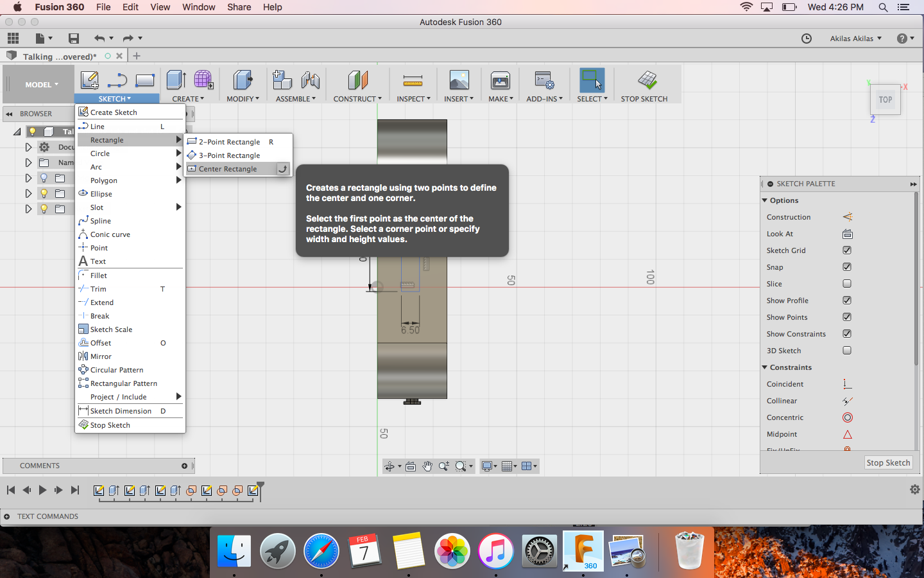Click the TOP face of view cube
The height and width of the screenshot is (578, 924).
click(x=886, y=100)
